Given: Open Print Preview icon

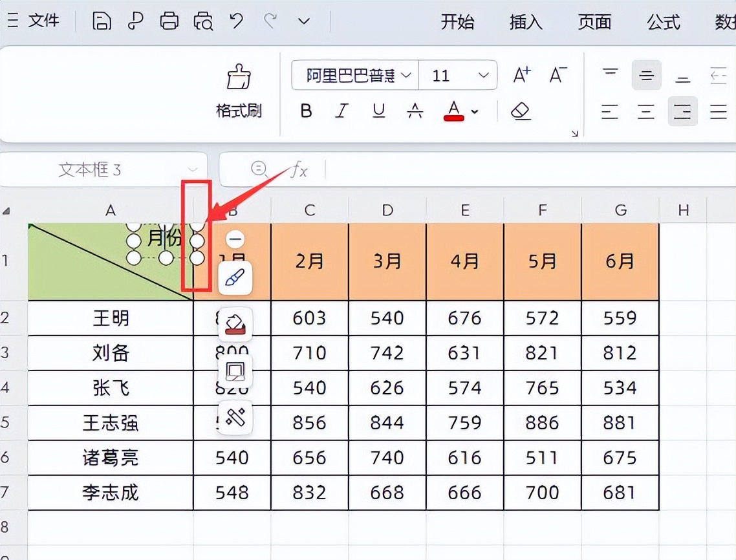Looking at the screenshot, I should [203, 21].
